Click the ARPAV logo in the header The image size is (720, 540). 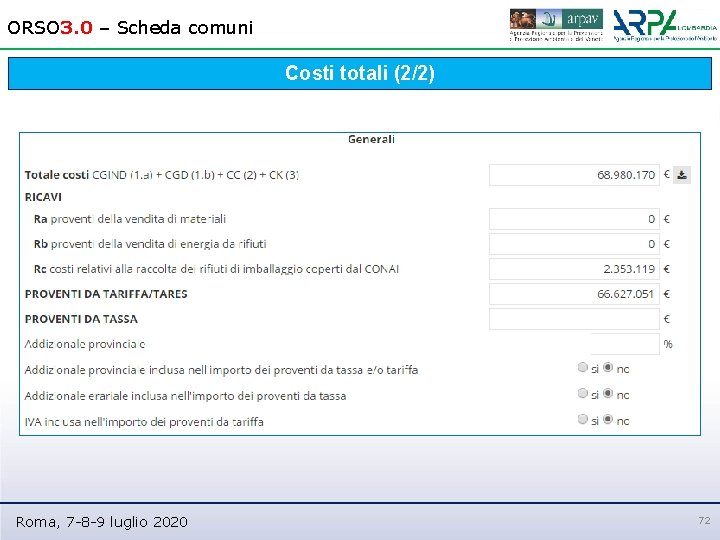(x=556, y=25)
